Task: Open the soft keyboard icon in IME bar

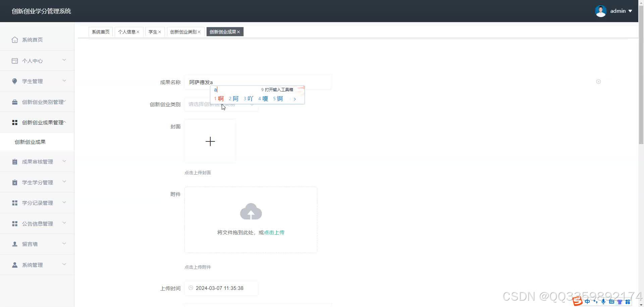Action: pos(611,302)
